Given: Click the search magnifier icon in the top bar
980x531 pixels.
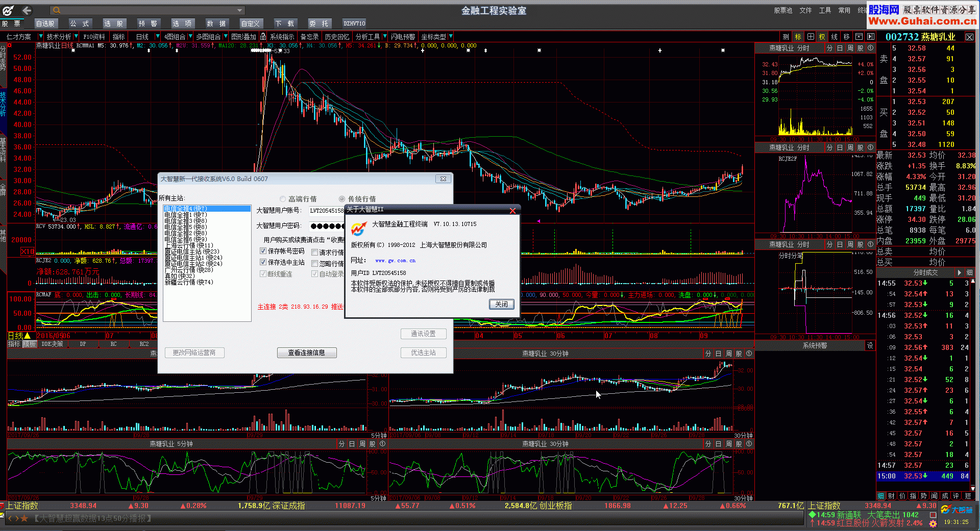Looking at the screenshot, I should click(x=57, y=10).
